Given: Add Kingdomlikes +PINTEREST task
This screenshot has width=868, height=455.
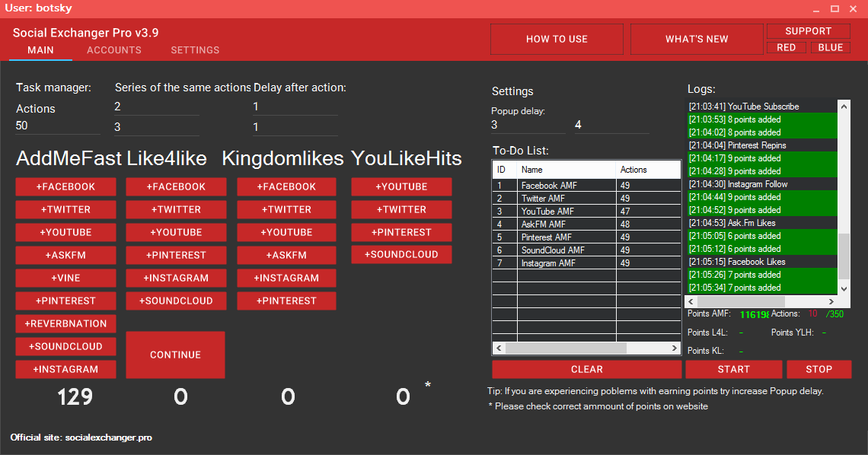Looking at the screenshot, I should point(287,301).
